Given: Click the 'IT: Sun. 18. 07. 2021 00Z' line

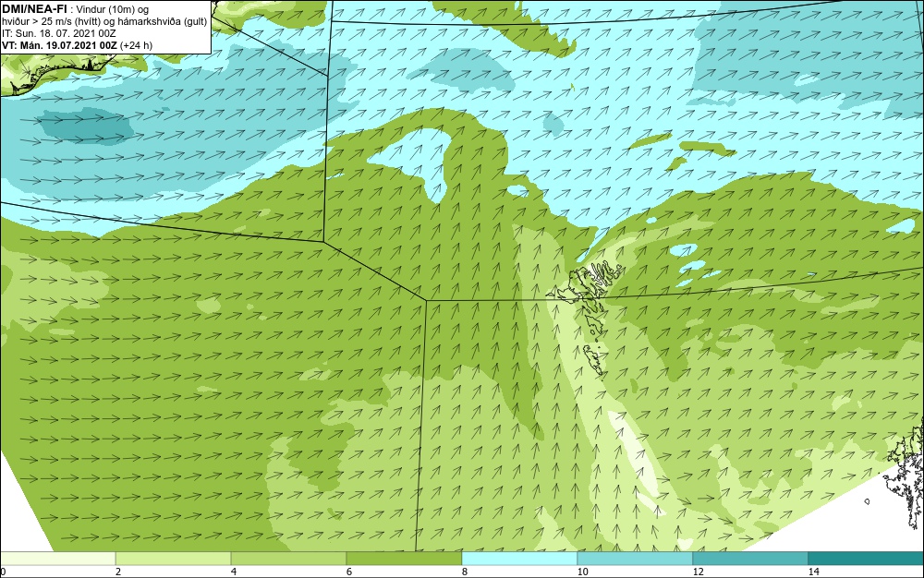Looking at the screenshot, I should pyautogui.click(x=59, y=33).
